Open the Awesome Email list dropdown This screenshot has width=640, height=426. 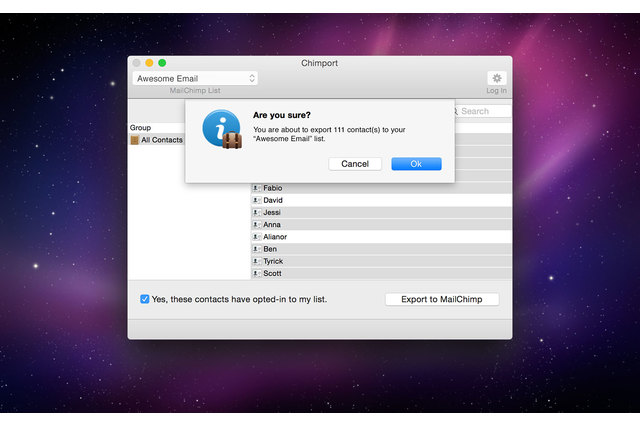coord(195,78)
